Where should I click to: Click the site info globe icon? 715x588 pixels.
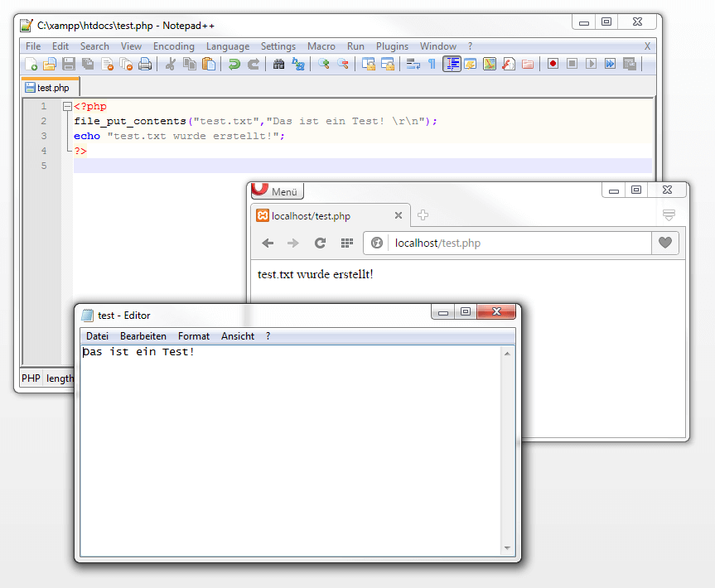click(377, 243)
